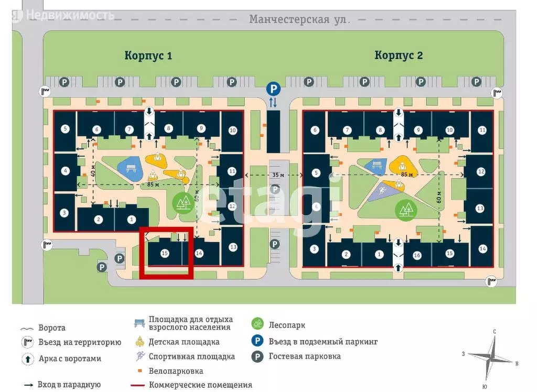Click the Велопарковка legend label
The width and height of the screenshot is (537, 392).
tap(176, 371)
